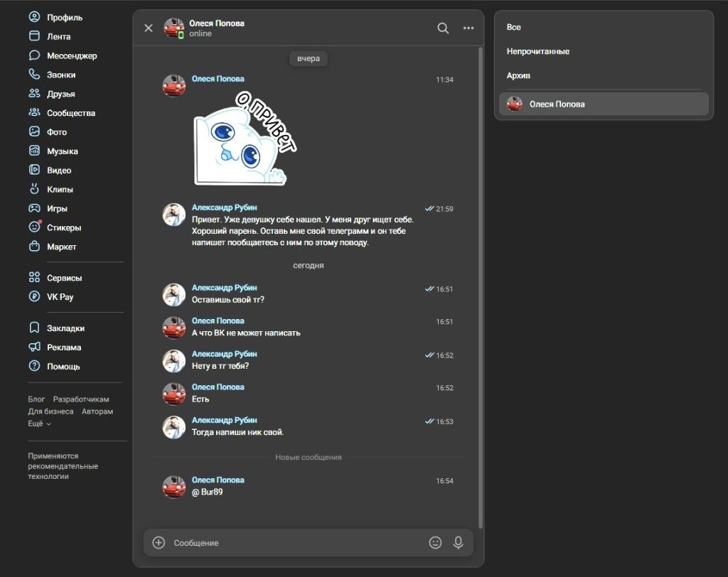Open VK Pay in the sidebar
The image size is (728, 577).
point(60,297)
